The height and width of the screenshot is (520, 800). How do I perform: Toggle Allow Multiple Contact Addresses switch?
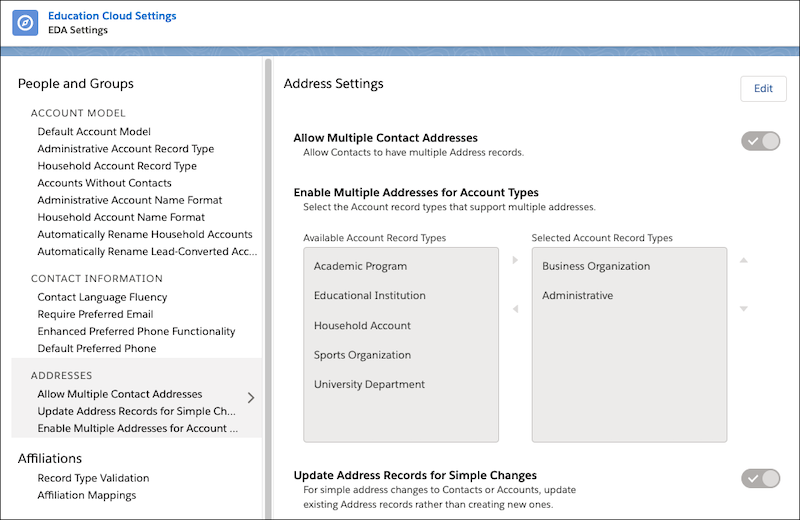pyautogui.click(x=761, y=141)
